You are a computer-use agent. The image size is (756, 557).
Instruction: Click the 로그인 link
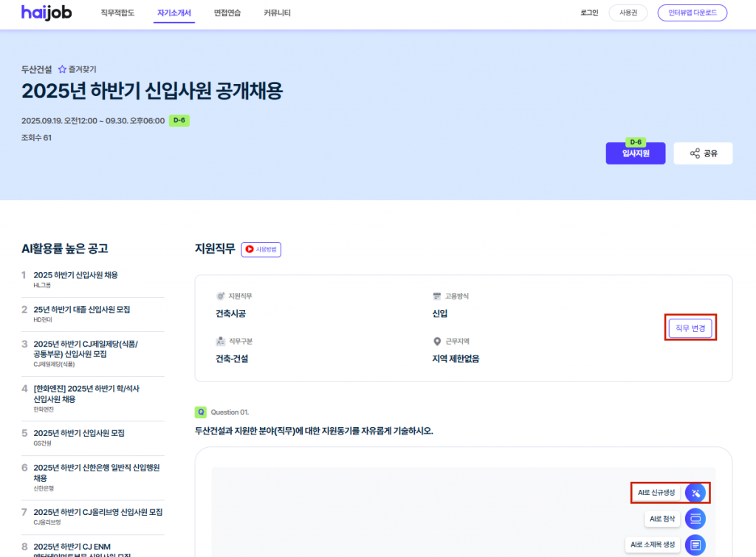589,13
